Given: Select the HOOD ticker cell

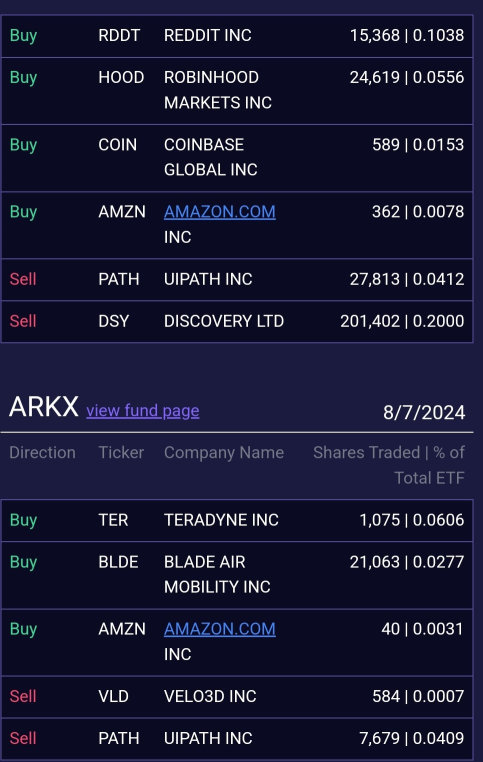Looking at the screenshot, I should click(x=121, y=77).
